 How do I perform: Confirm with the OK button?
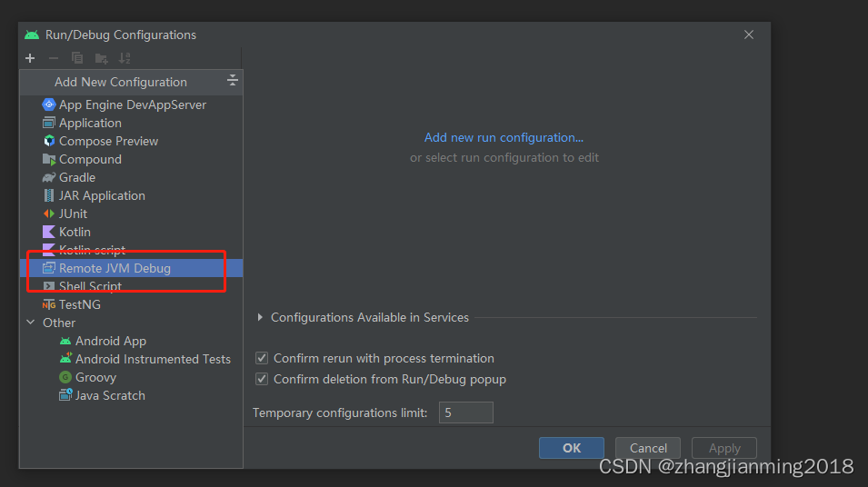(572, 448)
